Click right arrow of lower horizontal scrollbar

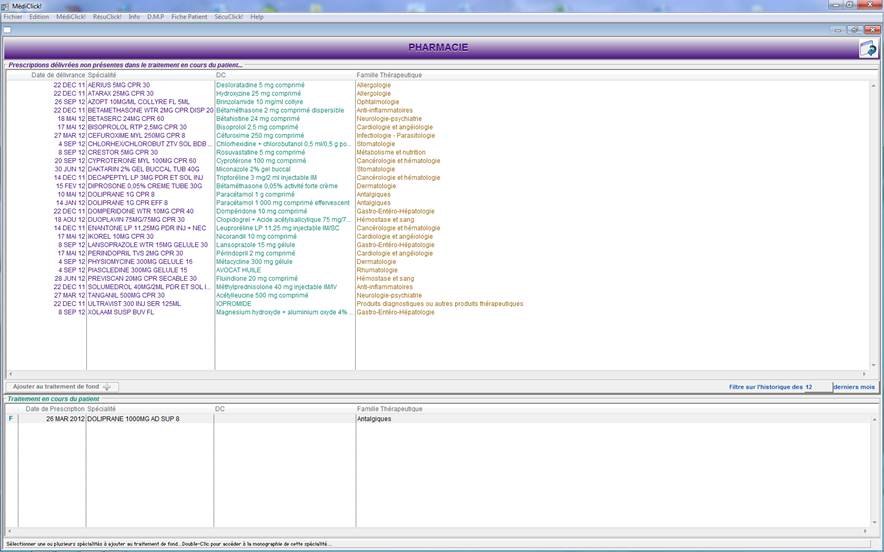pos(864,531)
